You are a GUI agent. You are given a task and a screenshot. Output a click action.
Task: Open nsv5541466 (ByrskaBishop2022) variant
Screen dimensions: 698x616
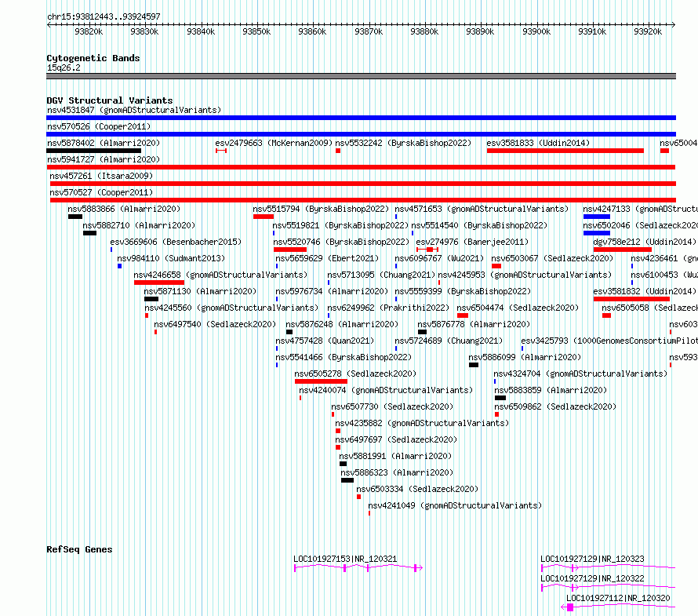pos(344,357)
